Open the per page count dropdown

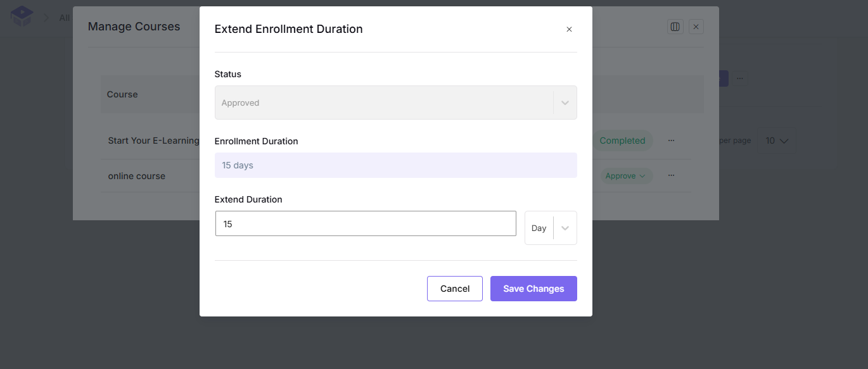777,141
